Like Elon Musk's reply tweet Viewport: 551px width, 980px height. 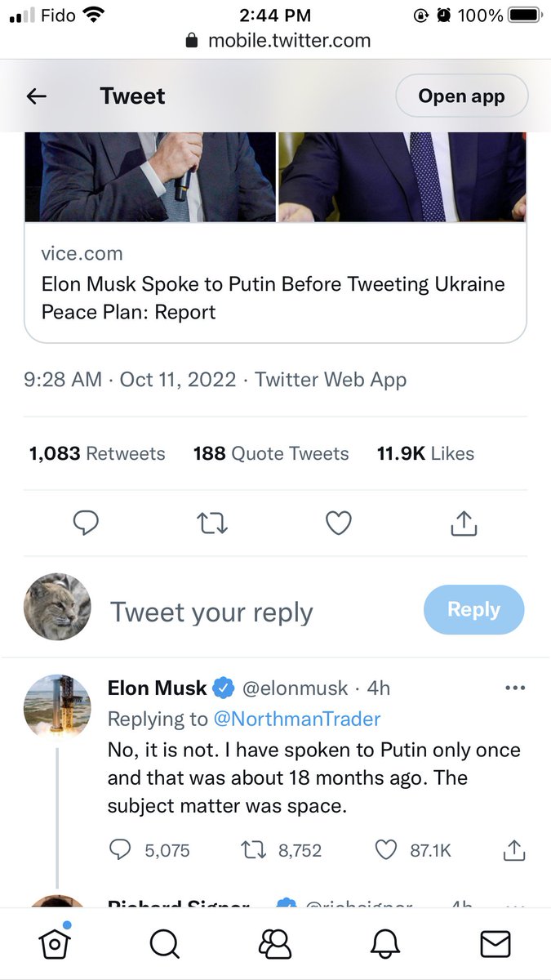coord(385,850)
